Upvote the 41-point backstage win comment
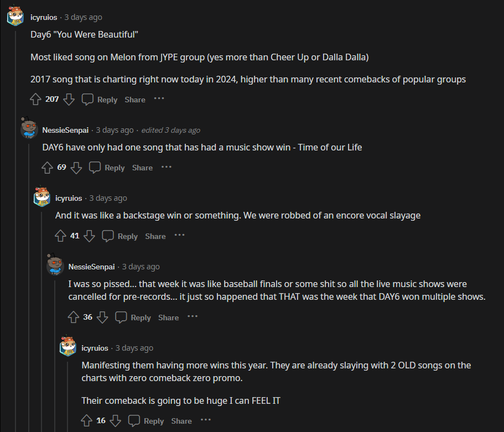This screenshot has height=432, width=504. tap(61, 236)
